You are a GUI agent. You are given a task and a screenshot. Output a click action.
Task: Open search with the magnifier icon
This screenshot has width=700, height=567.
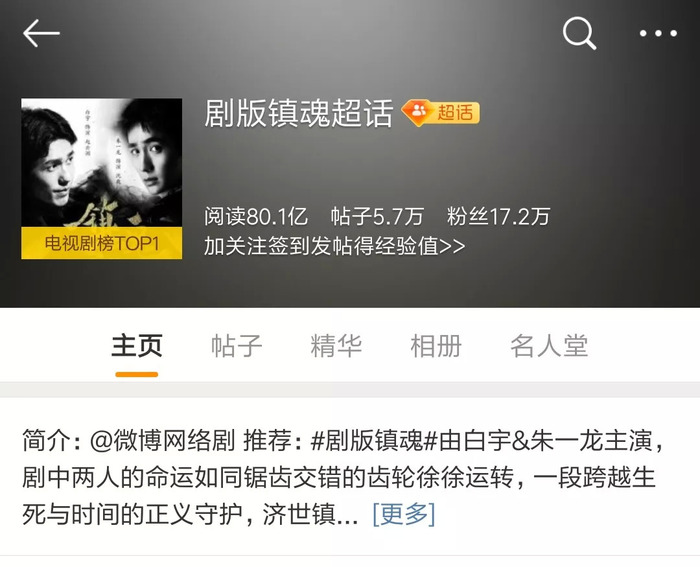point(579,33)
